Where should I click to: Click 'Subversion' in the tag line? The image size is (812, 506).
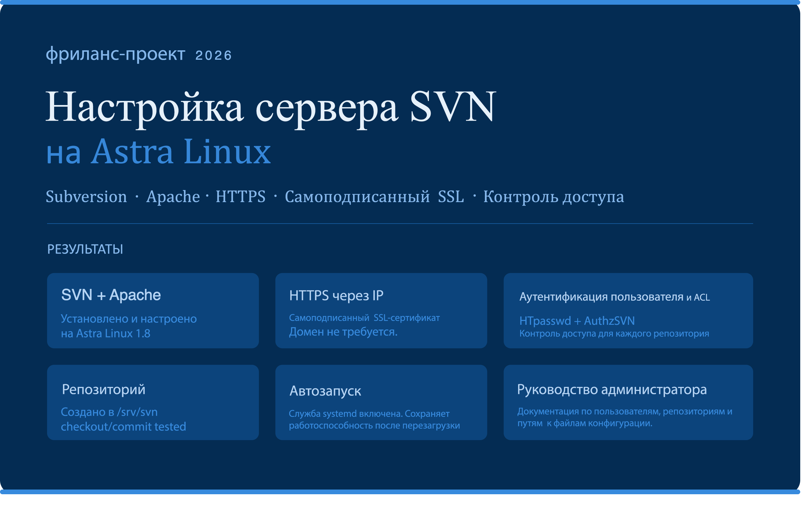(86, 197)
